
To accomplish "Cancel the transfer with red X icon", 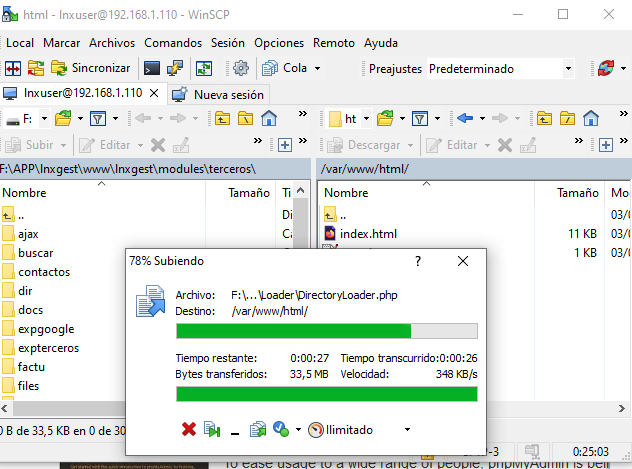I will (x=189, y=430).
